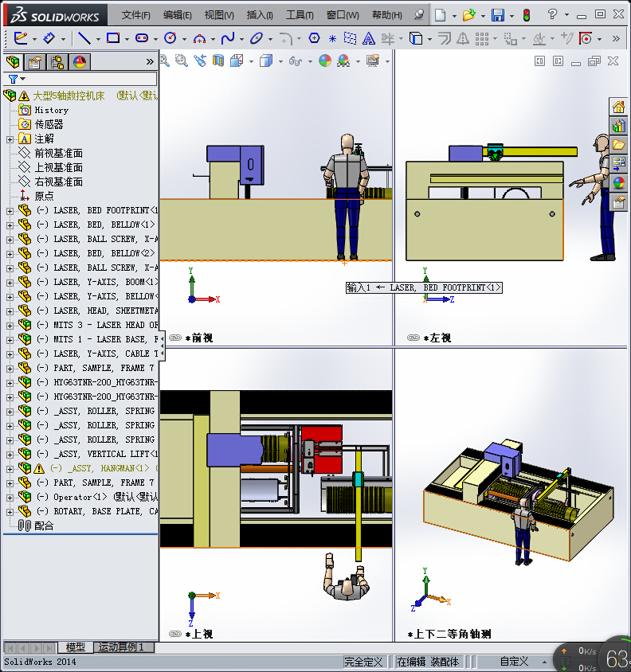The width and height of the screenshot is (631, 672).
Task: Select 右视基准面 in the tree
Action: [58, 182]
